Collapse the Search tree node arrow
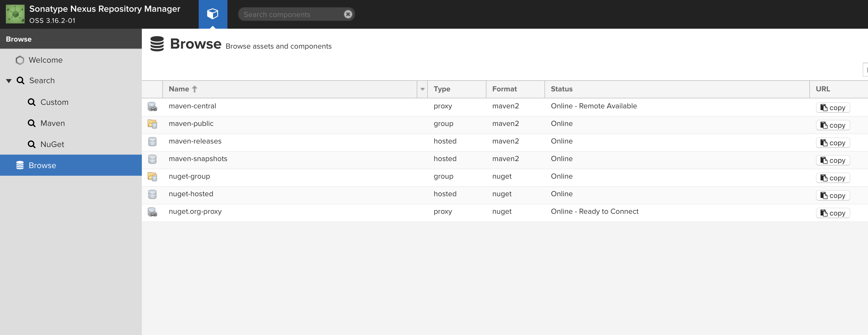868x335 pixels. tap(9, 81)
